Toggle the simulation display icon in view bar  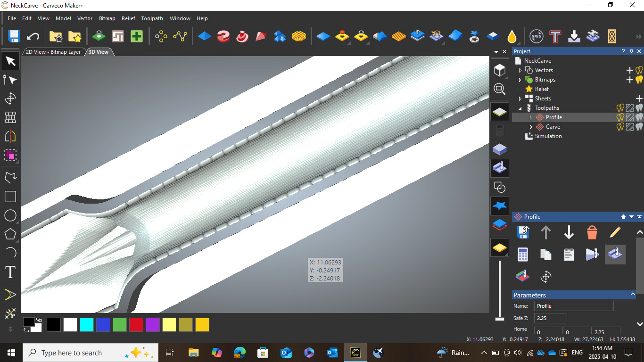[x=500, y=168]
